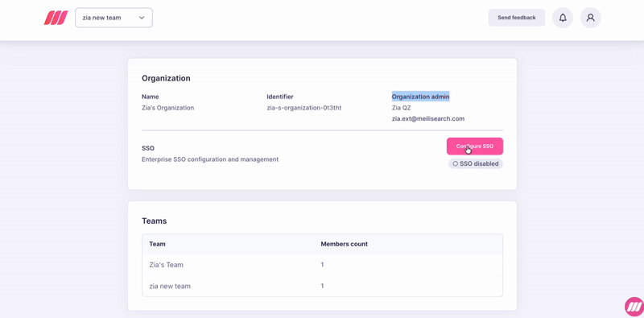Expand the 'zia new team' team selector
The image size is (644, 318).
[114, 18]
